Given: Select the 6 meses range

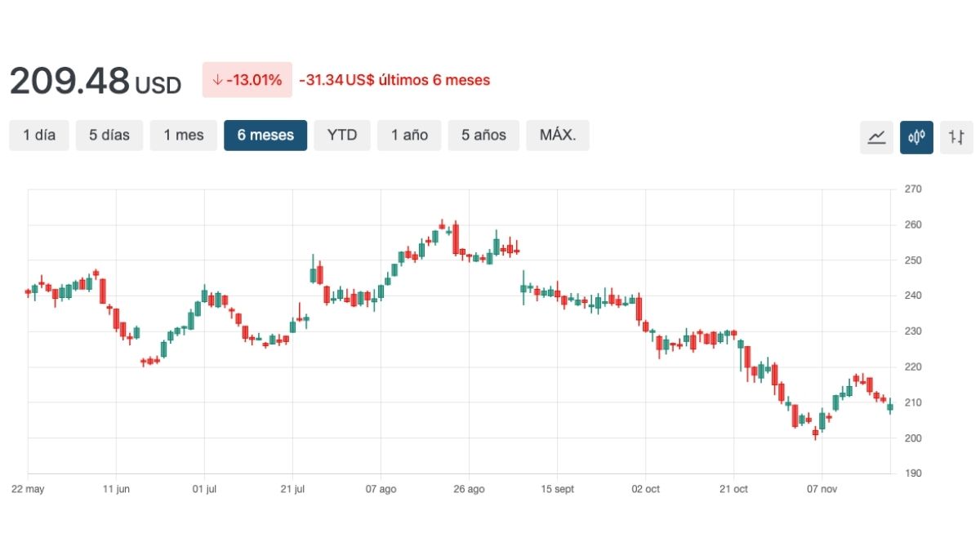Looking at the screenshot, I should [x=265, y=136].
